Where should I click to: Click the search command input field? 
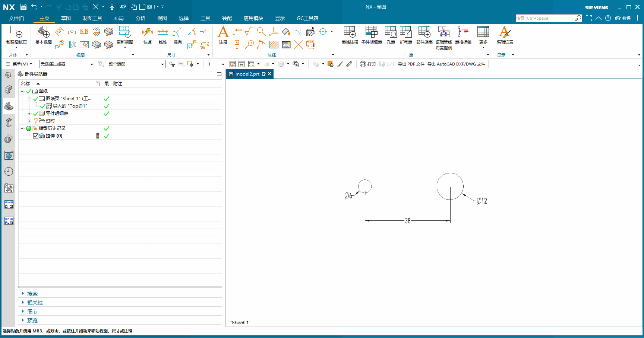(545, 18)
